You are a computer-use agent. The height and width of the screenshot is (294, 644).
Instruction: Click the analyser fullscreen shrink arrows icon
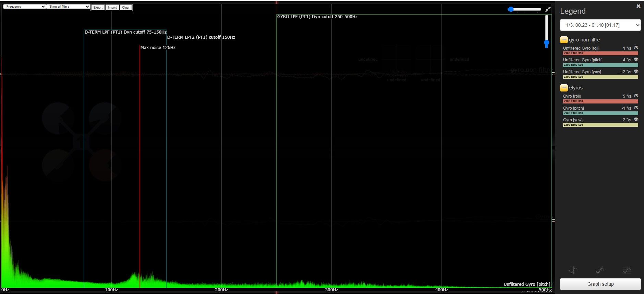coord(548,9)
